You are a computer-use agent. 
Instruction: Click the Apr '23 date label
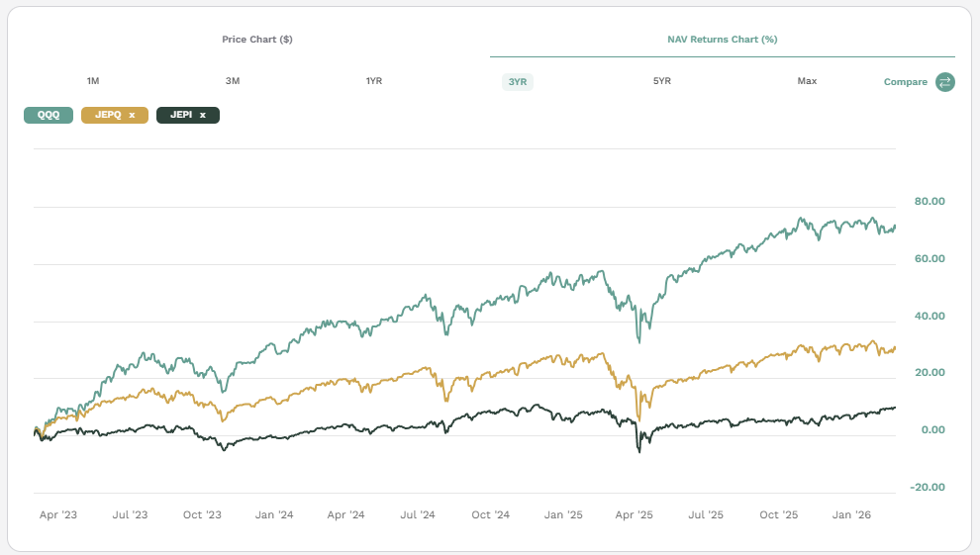point(58,515)
